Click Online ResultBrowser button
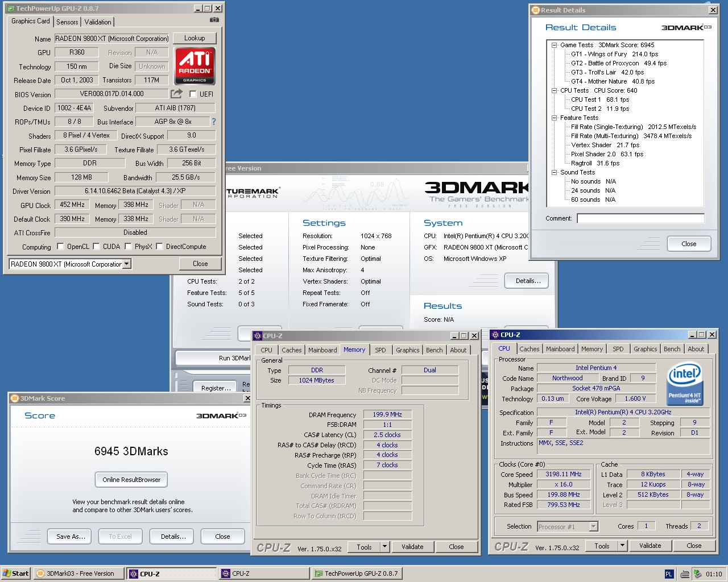The image size is (728, 582). (x=131, y=480)
